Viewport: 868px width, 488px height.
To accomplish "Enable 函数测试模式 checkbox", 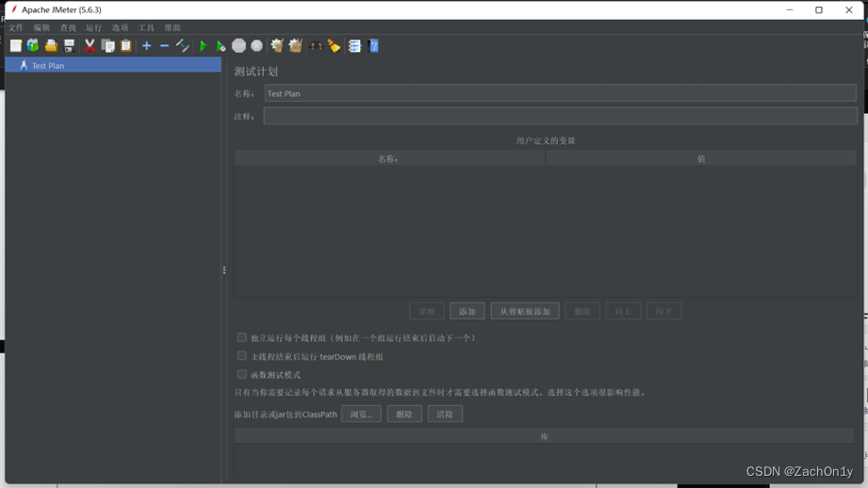I will tap(242, 375).
